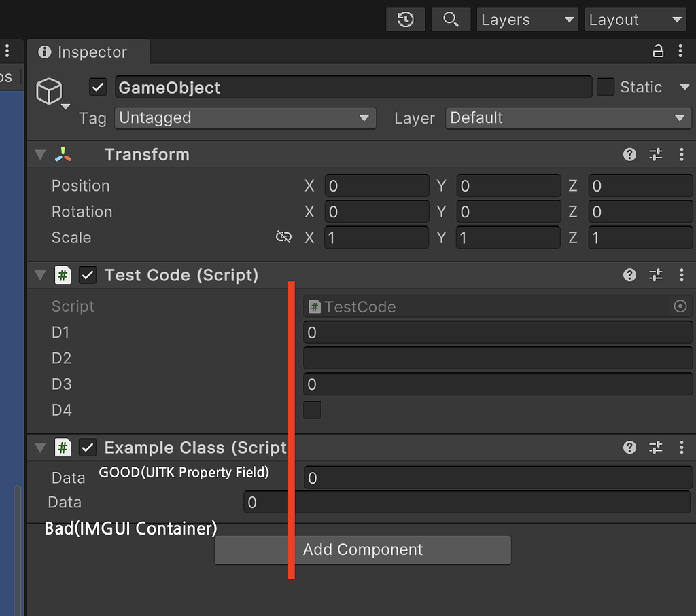The width and height of the screenshot is (696, 616).
Task: Collapse the Transform component foldout
Action: (x=41, y=155)
